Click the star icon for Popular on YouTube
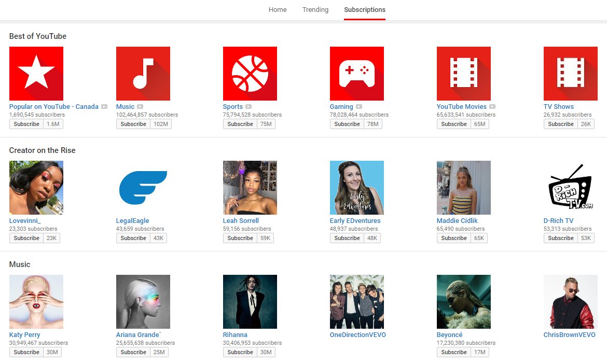This screenshot has width=607, height=364. click(36, 74)
